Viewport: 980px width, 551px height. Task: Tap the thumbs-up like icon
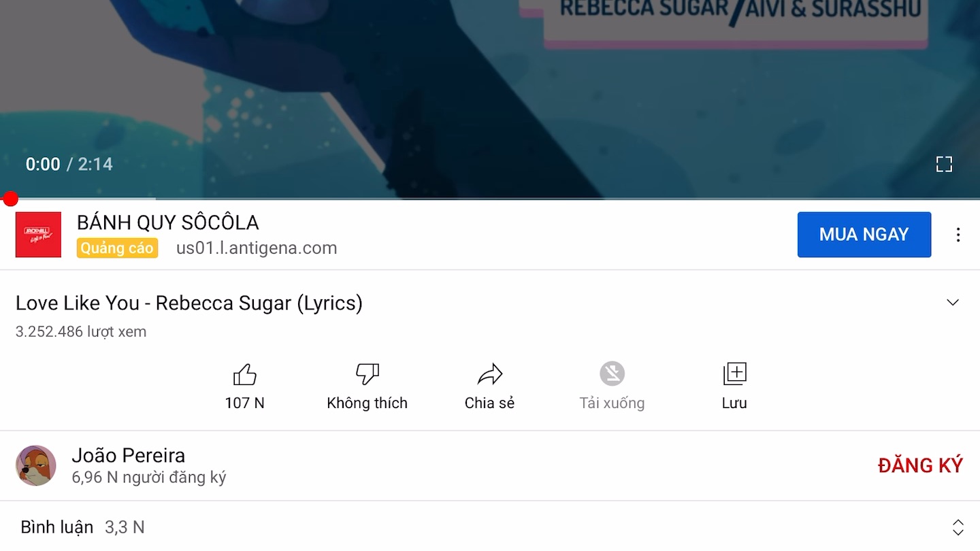[244, 374]
